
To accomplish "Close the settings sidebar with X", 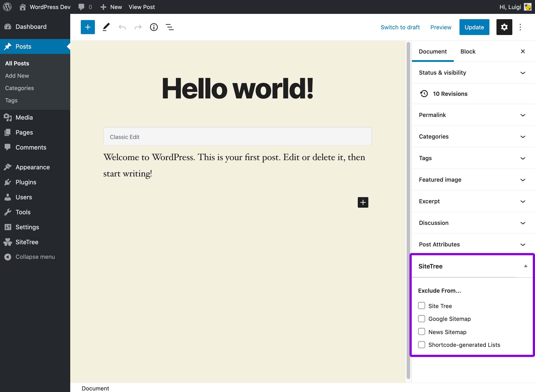I will click(x=523, y=51).
